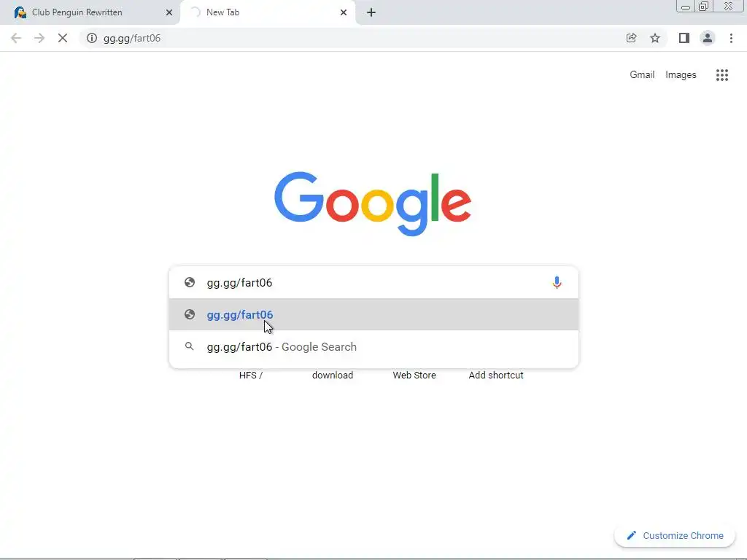Image resolution: width=747 pixels, height=560 pixels.
Task: Open the side panel icon
Action: (684, 38)
